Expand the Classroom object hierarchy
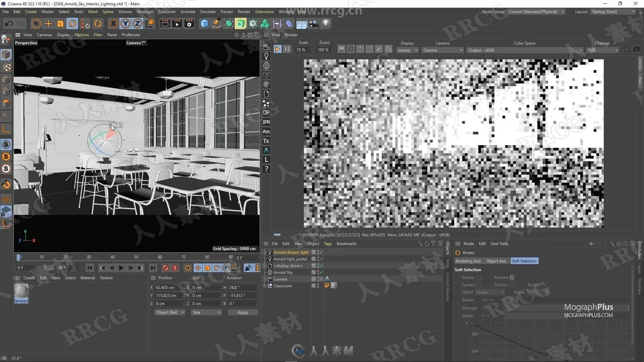The image size is (644, 362). click(265, 286)
